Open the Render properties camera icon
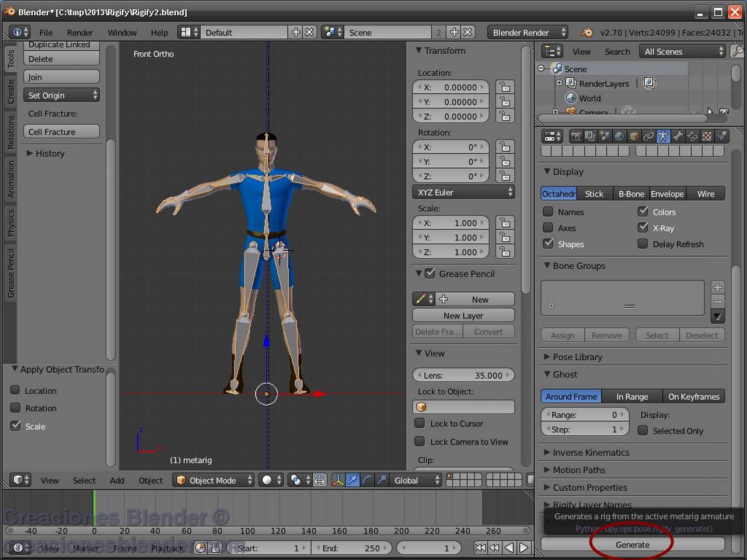The height and width of the screenshot is (560, 747). (x=575, y=136)
